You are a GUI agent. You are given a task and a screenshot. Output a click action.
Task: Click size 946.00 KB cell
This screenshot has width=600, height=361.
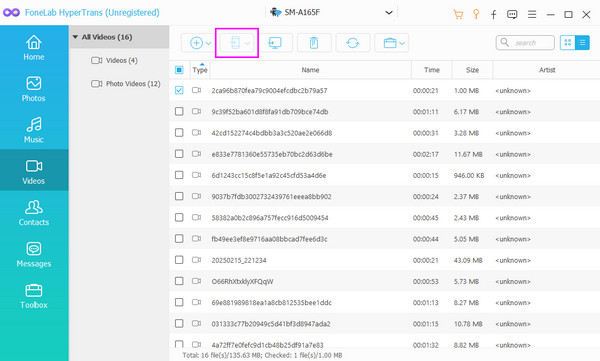coord(469,175)
